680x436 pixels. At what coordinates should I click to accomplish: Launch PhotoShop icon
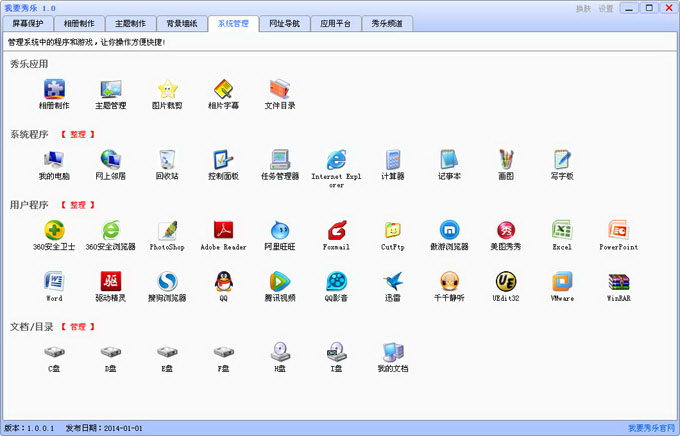tap(167, 230)
